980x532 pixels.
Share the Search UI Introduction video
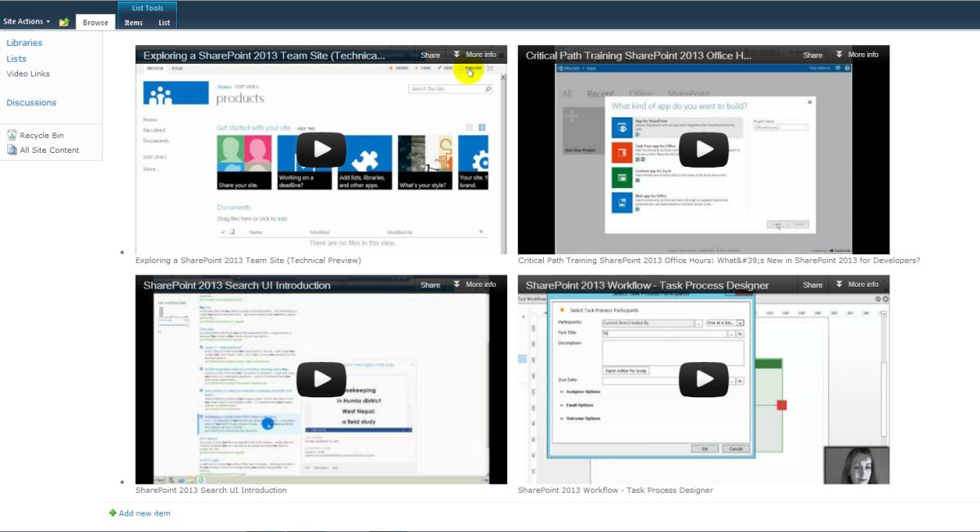[x=430, y=285]
